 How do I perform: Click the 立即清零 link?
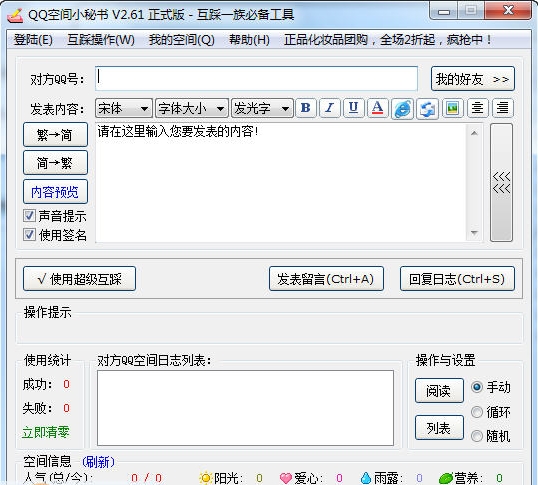click(x=46, y=432)
